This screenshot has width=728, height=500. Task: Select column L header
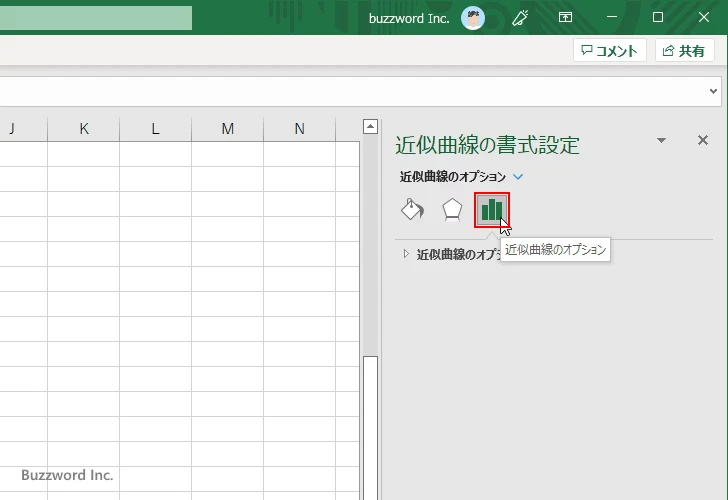156,129
